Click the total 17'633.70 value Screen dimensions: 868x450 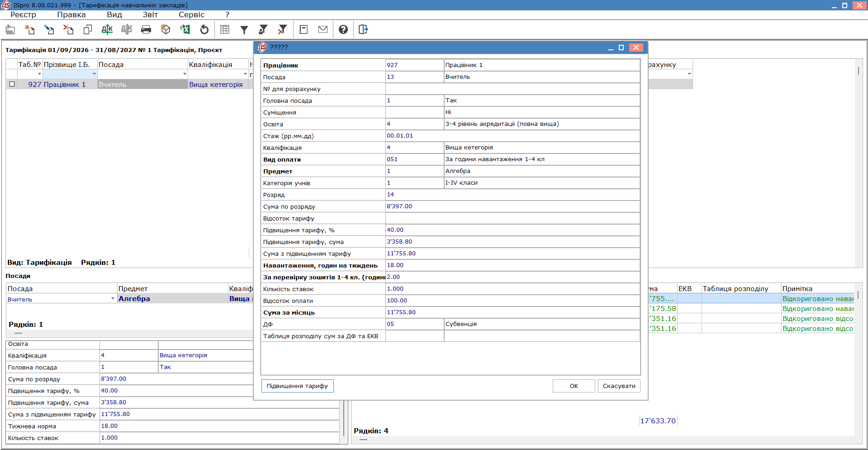[x=658, y=421]
